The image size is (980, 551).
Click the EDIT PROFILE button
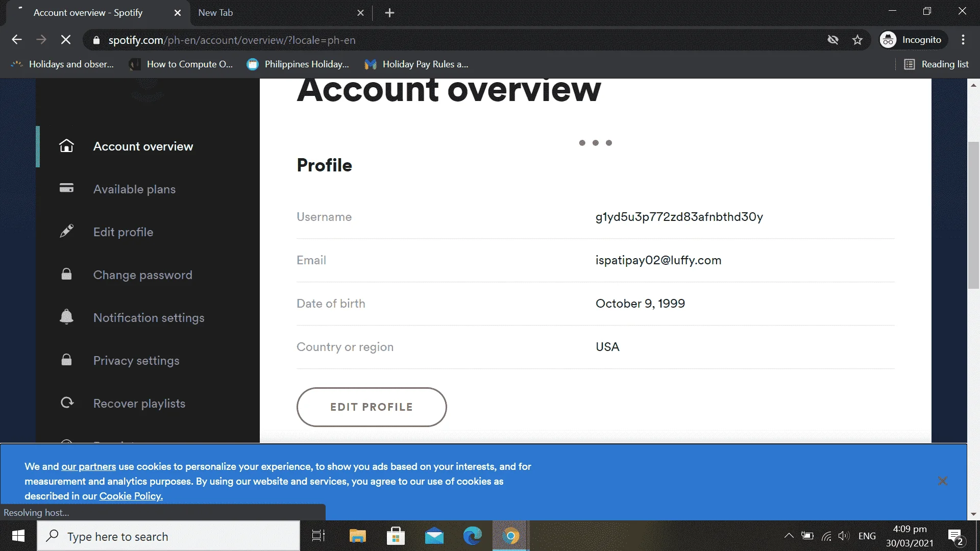pos(372,407)
